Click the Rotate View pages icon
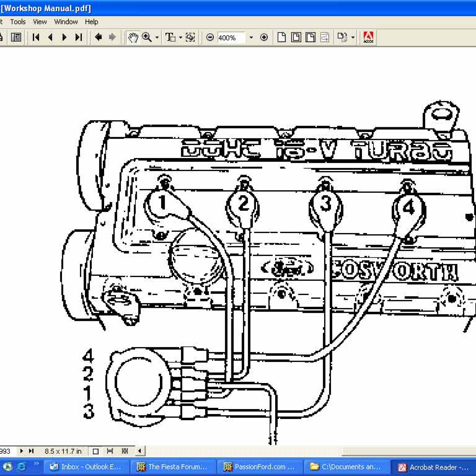This screenshot has height=476, width=476. (342, 37)
